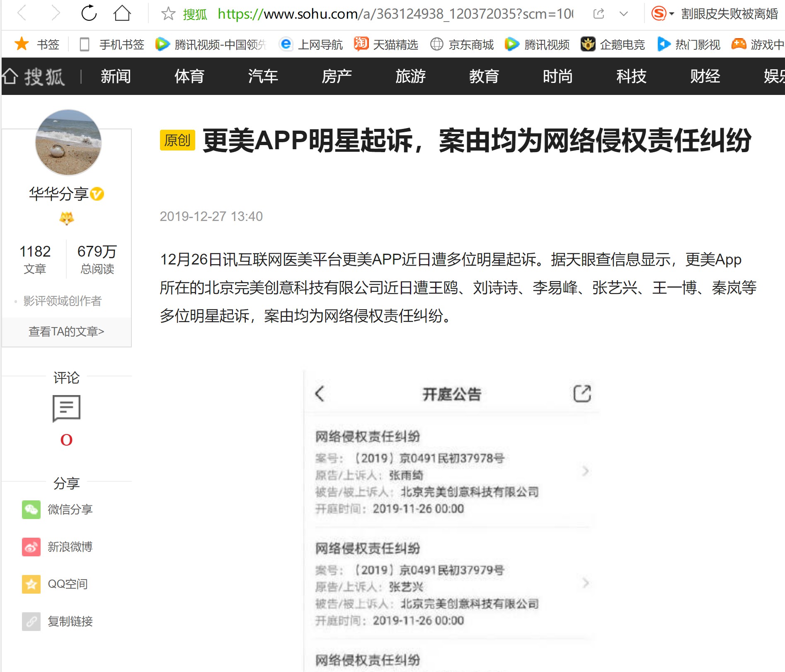Open the 时尚 nav tab
This screenshot has height=672, width=785.
(x=558, y=76)
